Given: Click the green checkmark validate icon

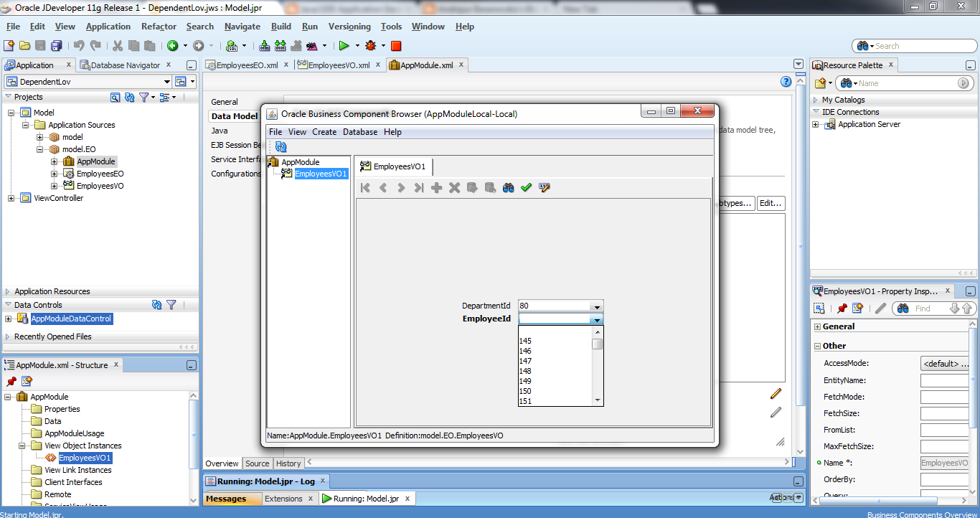Looking at the screenshot, I should coord(527,187).
